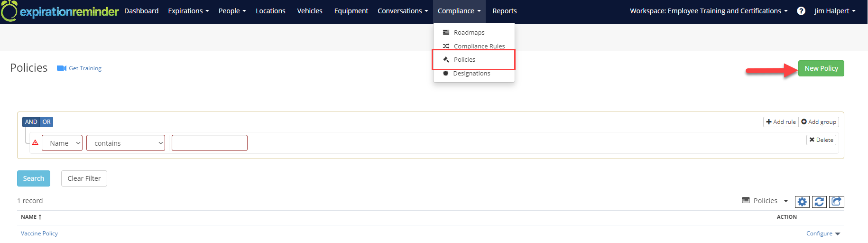
Task: Open the Name field dropdown
Action: tap(62, 143)
